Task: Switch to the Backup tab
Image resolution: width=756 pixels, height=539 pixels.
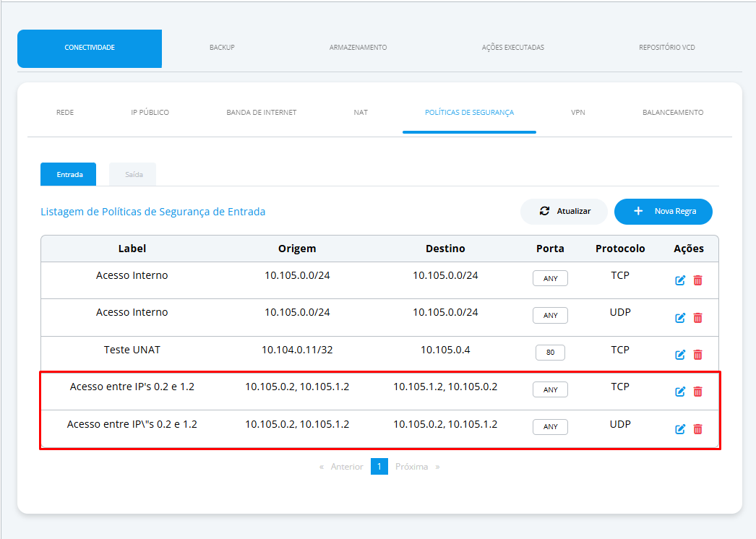Action: [222, 47]
